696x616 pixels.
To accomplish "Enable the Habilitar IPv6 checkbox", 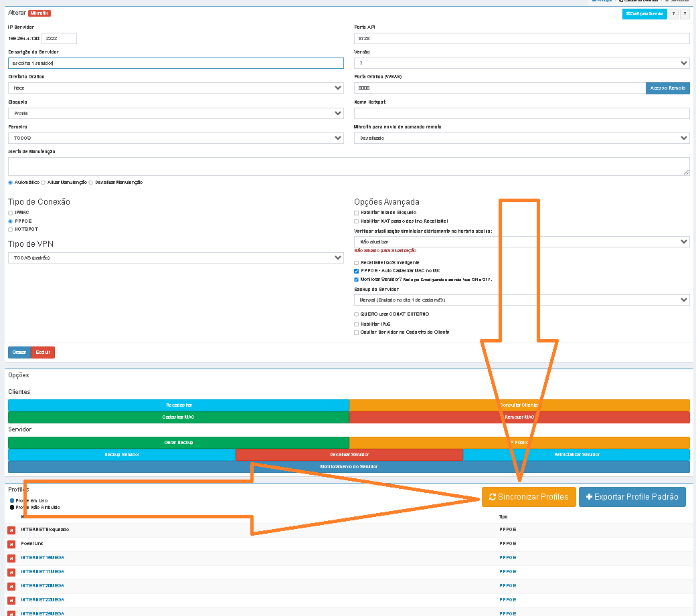I will pyautogui.click(x=356, y=324).
